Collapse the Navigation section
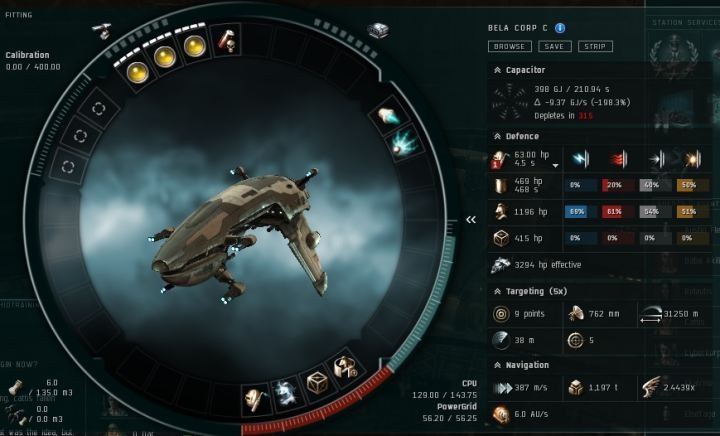720x436 pixels. point(497,365)
